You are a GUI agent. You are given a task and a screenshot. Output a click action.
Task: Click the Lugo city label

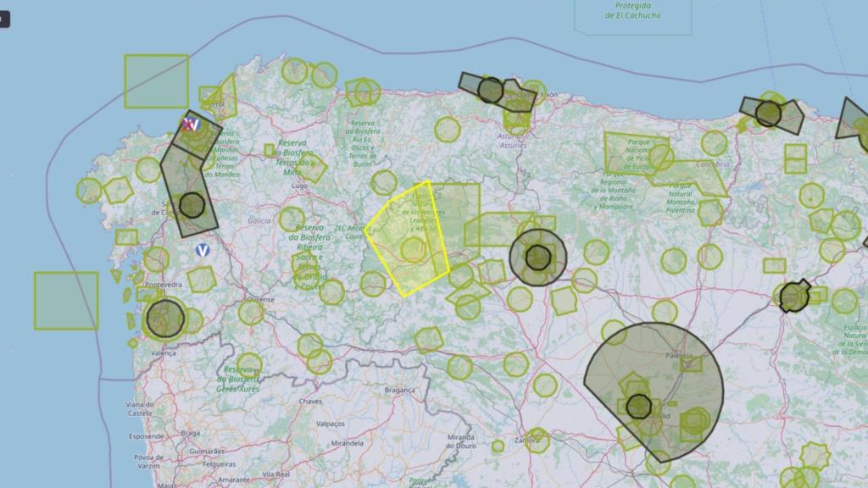[298, 185]
